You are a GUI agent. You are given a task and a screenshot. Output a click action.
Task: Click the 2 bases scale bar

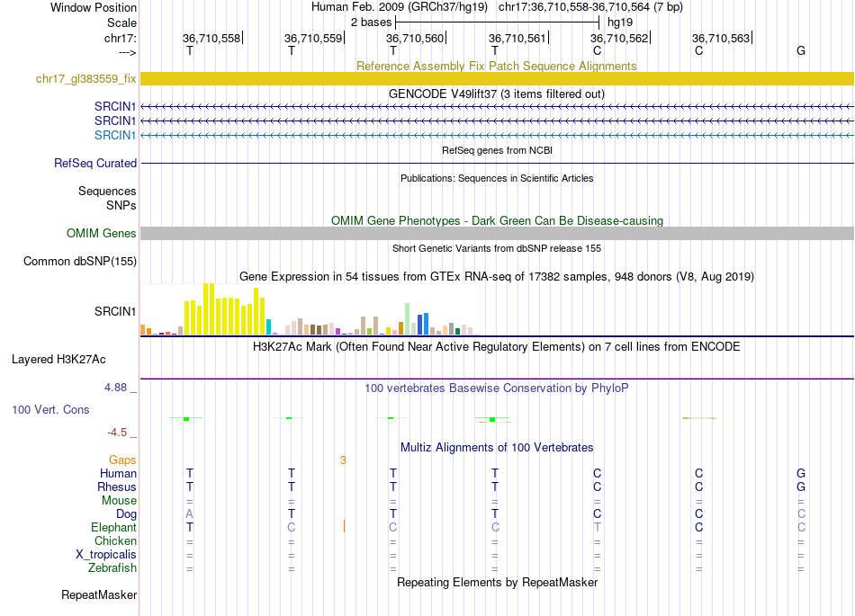(497, 22)
